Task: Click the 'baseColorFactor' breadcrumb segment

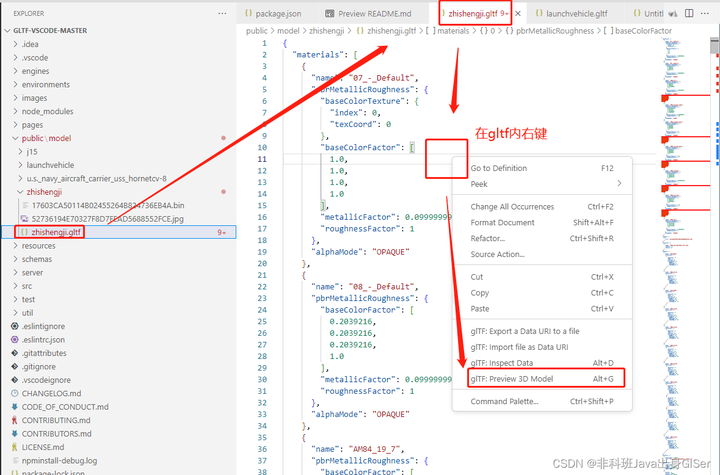Action: [638, 31]
